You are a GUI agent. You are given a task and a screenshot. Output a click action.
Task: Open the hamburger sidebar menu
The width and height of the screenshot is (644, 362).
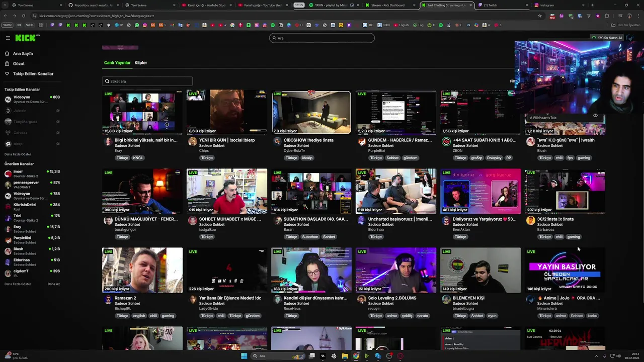coord(8,38)
